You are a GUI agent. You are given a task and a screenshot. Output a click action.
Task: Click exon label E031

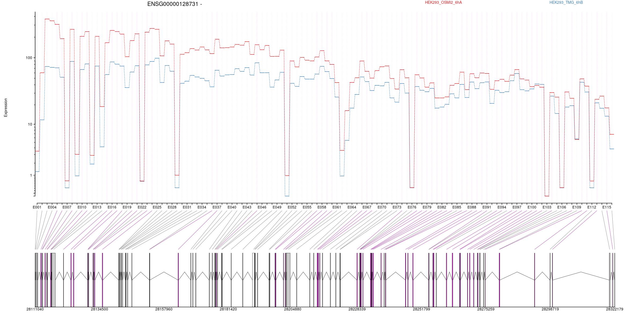[187, 207]
